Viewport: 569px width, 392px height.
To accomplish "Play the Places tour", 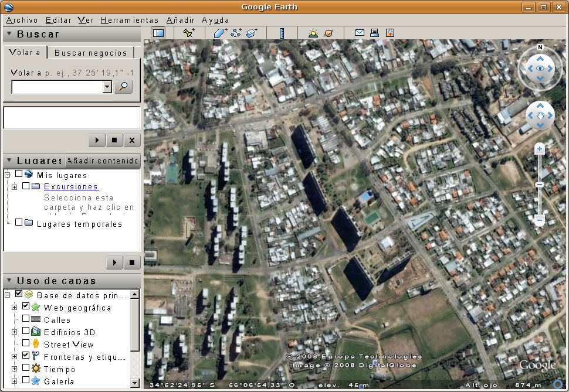I will point(114,262).
